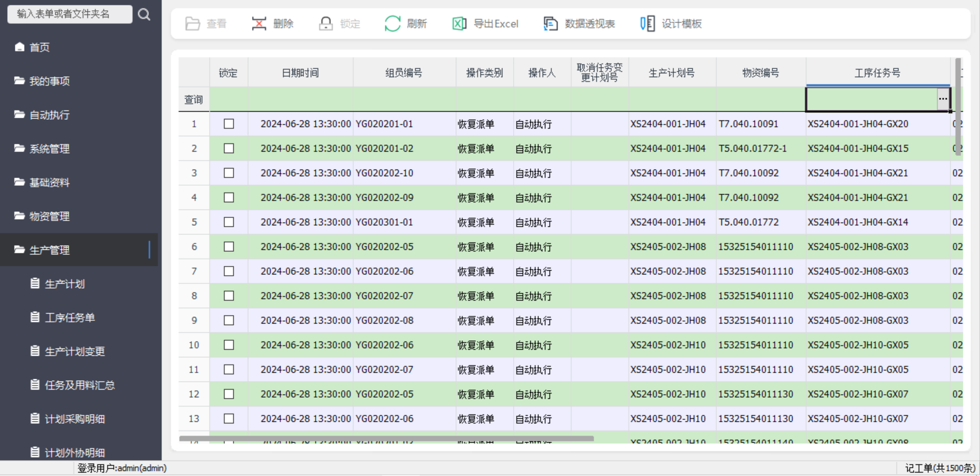980x476 pixels.
Task: Click the 查看 view folder icon
Action: (x=192, y=24)
